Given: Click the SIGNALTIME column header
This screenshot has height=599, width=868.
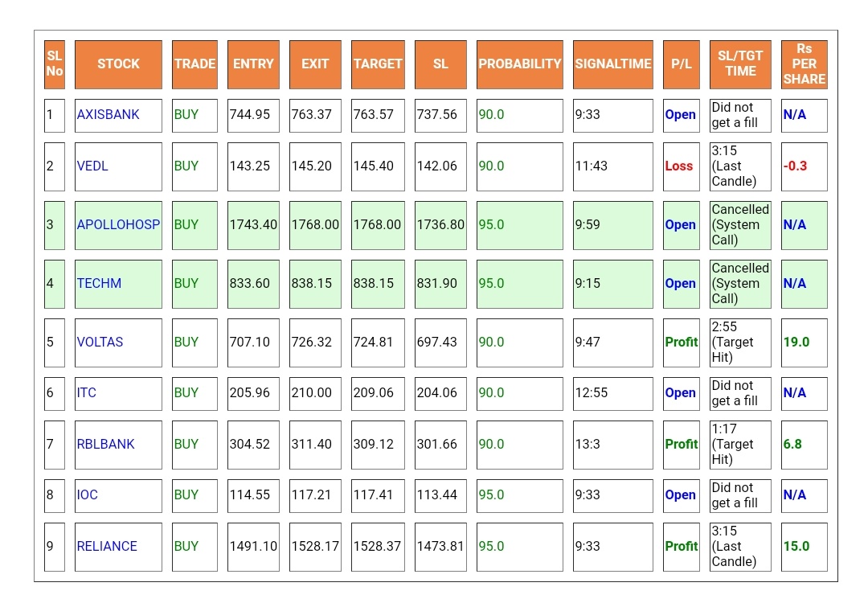Looking at the screenshot, I should point(612,64).
